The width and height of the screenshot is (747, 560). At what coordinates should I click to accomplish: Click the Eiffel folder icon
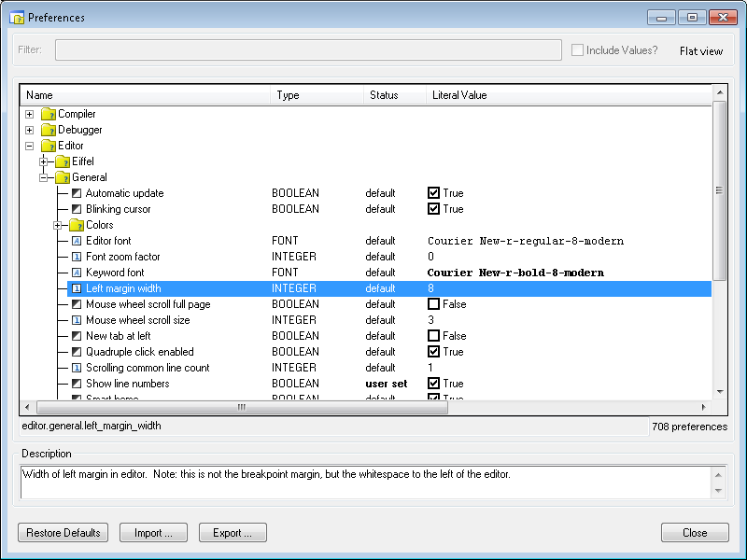pos(63,161)
